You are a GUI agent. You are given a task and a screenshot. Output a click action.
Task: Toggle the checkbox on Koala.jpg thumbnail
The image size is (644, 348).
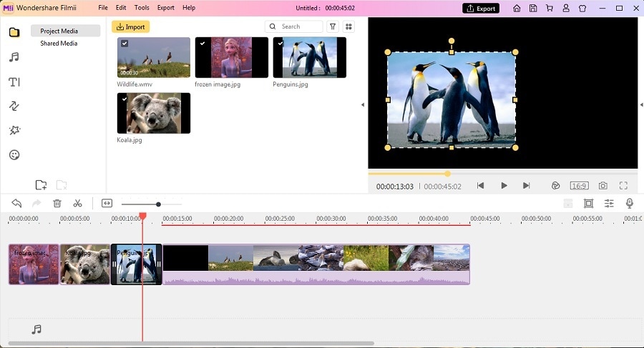(125, 99)
